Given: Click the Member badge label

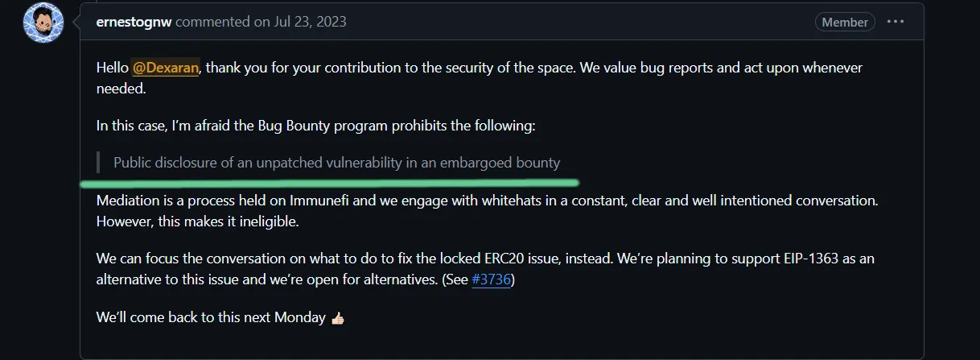Looking at the screenshot, I should [x=844, y=22].
